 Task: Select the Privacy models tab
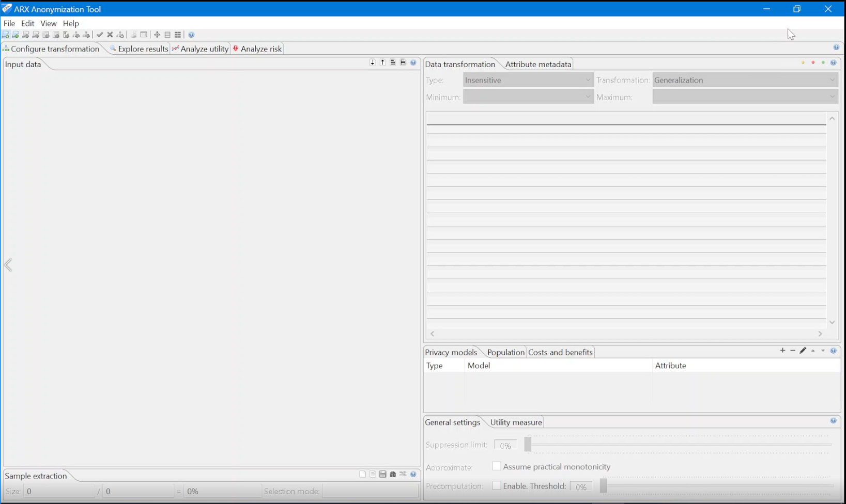pyautogui.click(x=451, y=352)
